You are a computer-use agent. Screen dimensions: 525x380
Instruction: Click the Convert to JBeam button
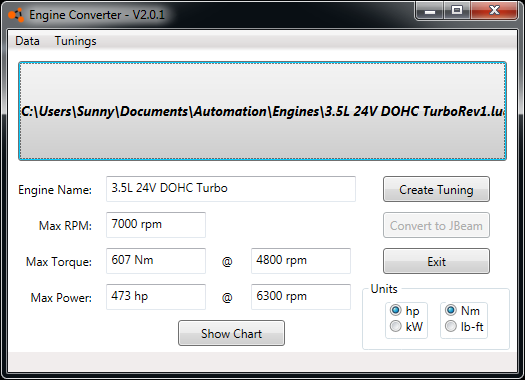pyautogui.click(x=436, y=225)
